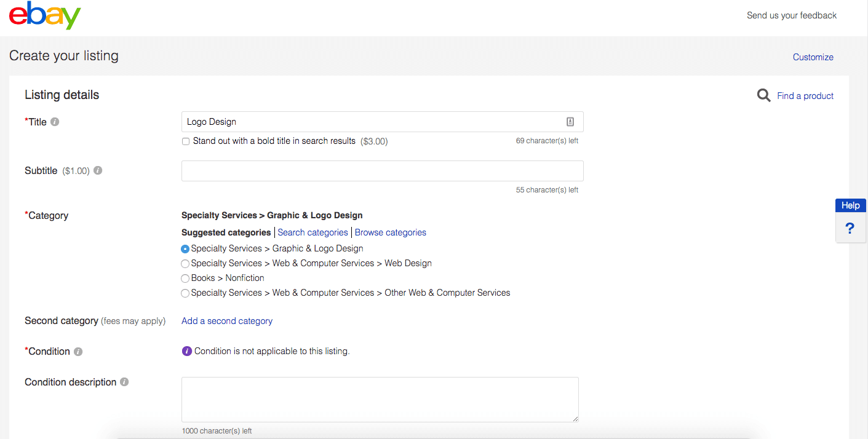The width and height of the screenshot is (868, 439).
Task: Choose Other Web & Computer Services category
Action: (185, 293)
